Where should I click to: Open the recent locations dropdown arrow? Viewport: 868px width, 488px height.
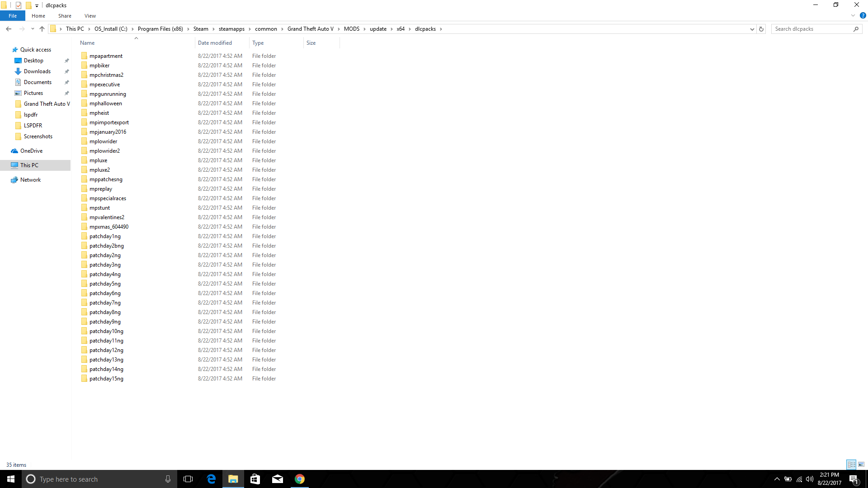click(33, 29)
